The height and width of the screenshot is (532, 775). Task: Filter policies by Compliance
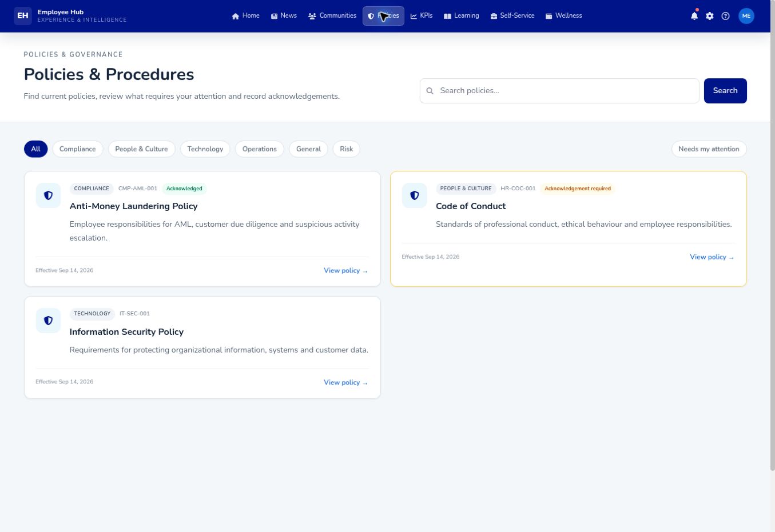coord(78,149)
